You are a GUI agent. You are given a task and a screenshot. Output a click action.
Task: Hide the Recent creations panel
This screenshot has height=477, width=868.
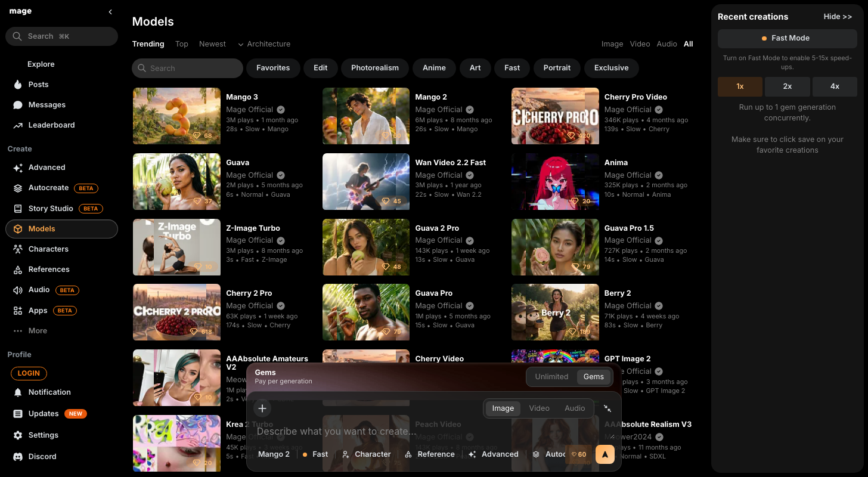[838, 17]
